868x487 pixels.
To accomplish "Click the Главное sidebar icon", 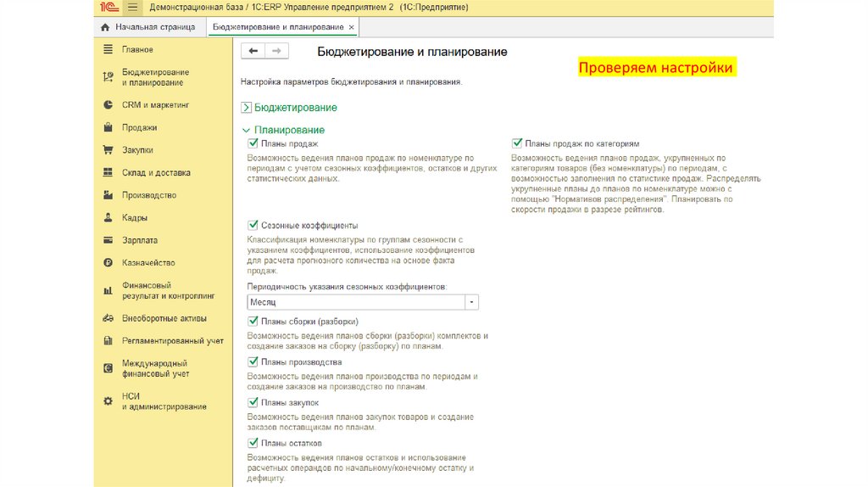I will point(108,50).
